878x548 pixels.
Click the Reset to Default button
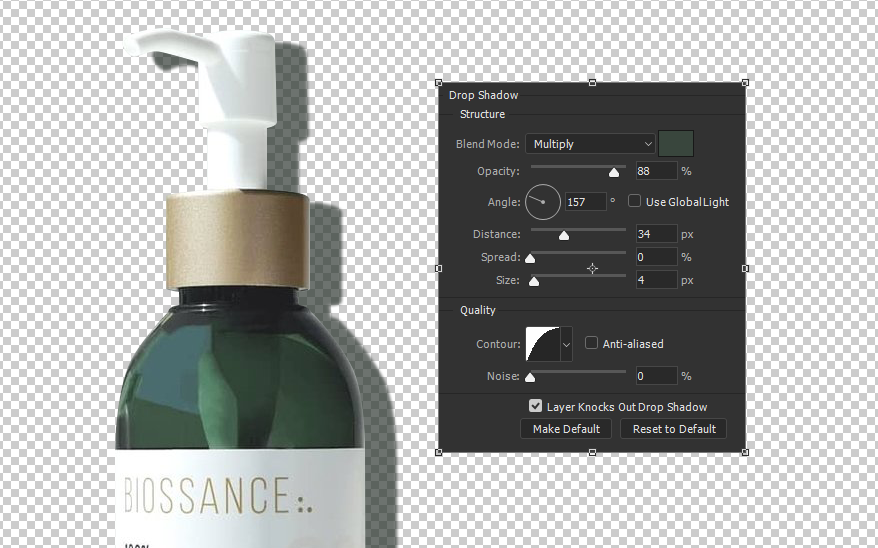[674, 429]
